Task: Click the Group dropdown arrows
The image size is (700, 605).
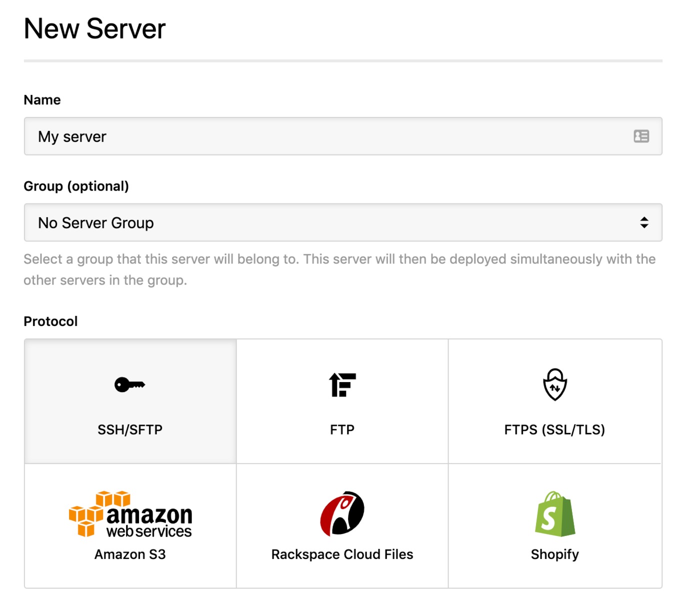Action: pos(644,222)
